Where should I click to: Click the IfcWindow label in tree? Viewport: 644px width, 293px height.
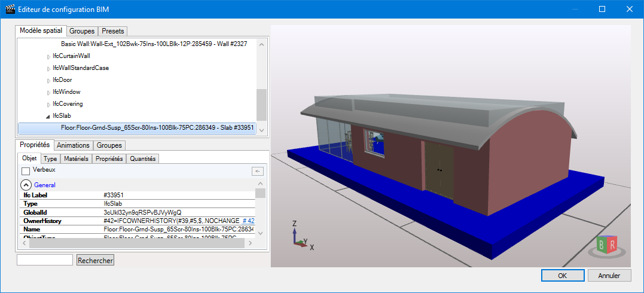point(66,92)
